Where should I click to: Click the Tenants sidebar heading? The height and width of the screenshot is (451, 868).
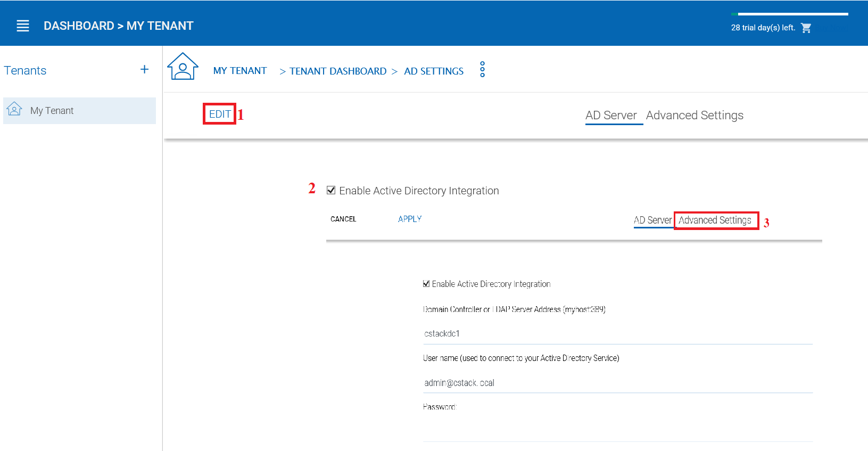click(25, 70)
